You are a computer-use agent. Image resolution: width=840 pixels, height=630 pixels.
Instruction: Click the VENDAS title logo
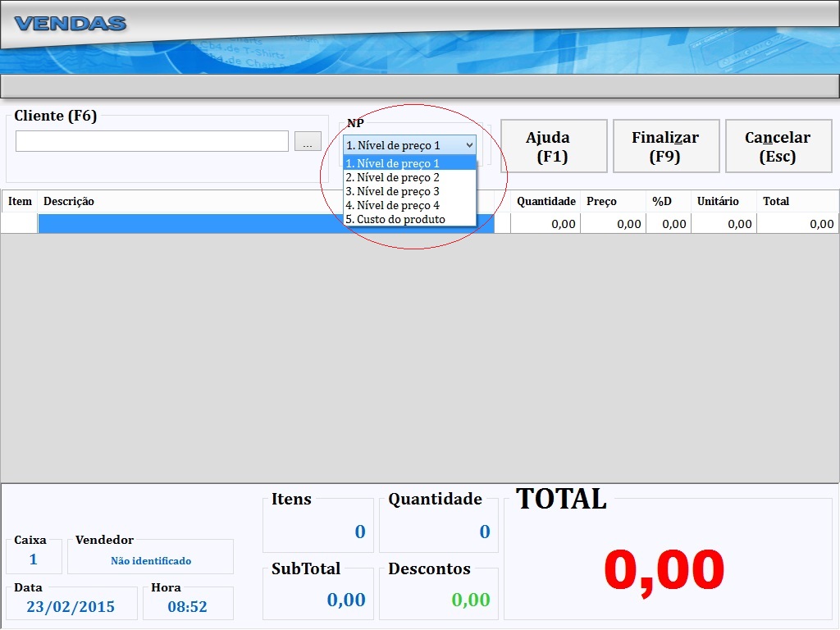pos(71,23)
